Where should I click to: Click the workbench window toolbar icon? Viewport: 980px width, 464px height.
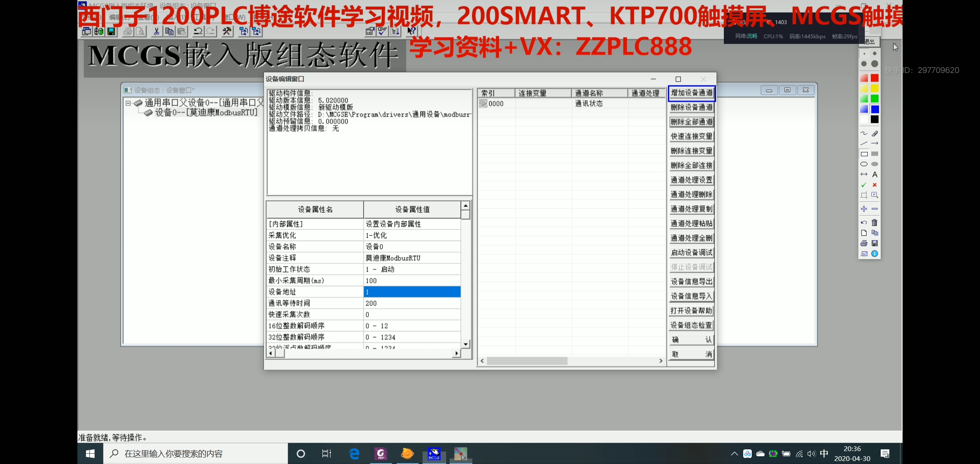click(x=86, y=31)
